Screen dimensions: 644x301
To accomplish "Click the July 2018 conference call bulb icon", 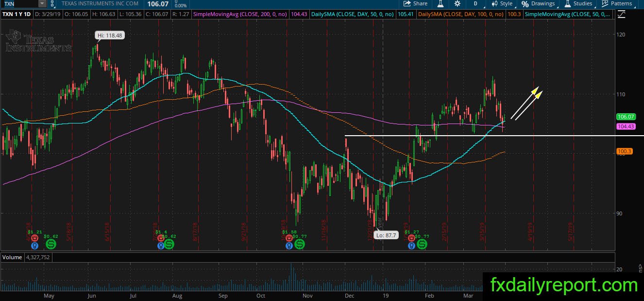I will (162, 246).
